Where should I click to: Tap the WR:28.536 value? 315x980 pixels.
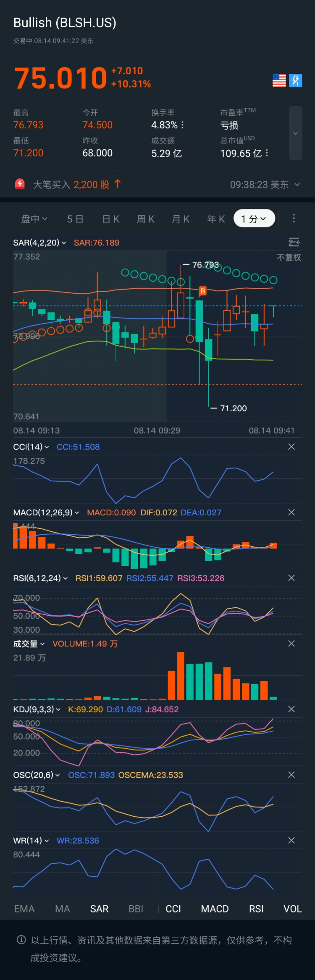click(78, 840)
